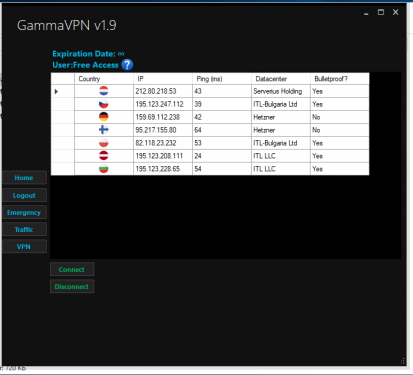Click ping value 39 cell
Image resolution: width=413 pixels, height=375 pixels.
(222, 104)
